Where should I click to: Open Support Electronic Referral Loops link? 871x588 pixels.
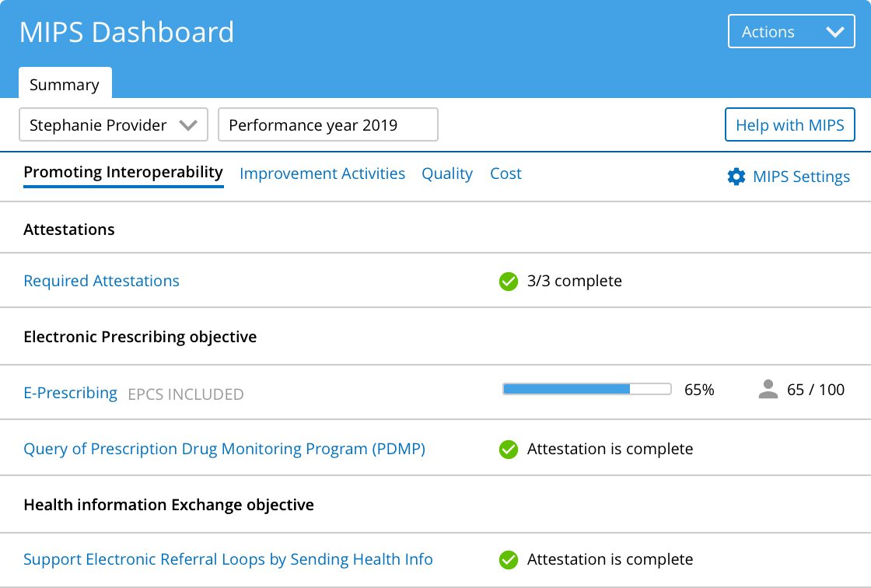[x=228, y=559]
